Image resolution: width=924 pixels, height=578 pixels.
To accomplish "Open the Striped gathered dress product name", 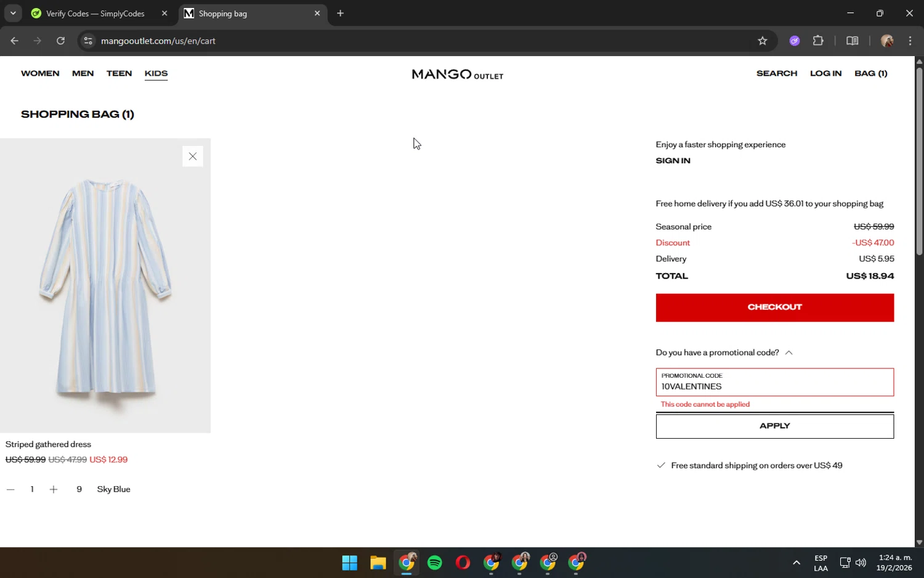I will (48, 444).
